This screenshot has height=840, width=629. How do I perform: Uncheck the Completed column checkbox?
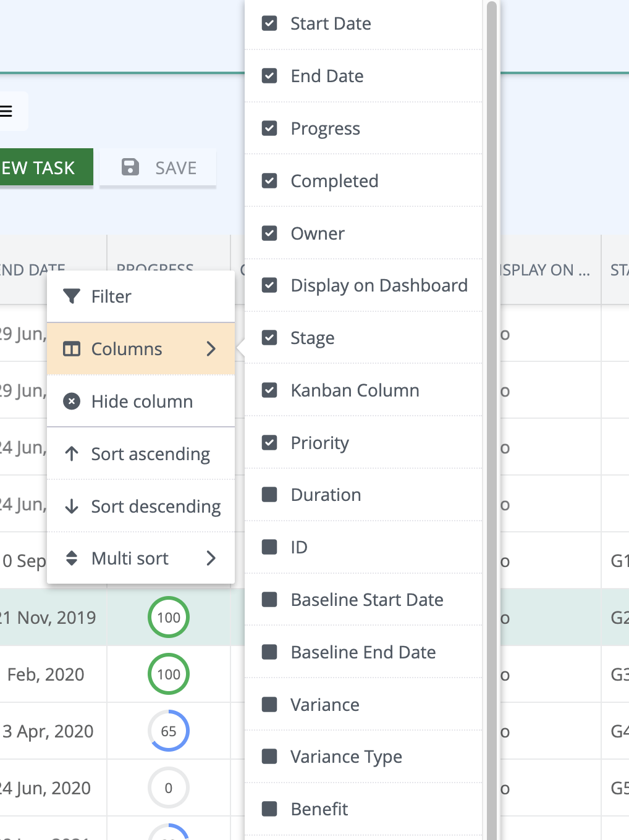click(269, 181)
